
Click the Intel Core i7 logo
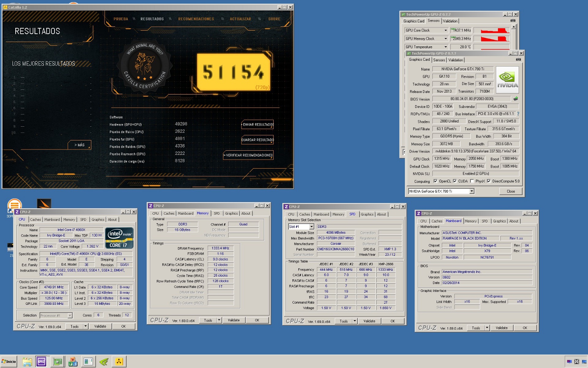tap(119, 238)
